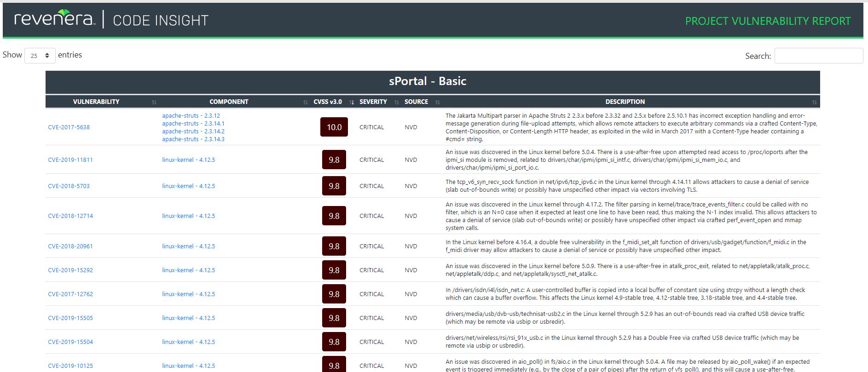The image size is (868, 372).
Task: Open apache-struts - 2.3.14.1 component link
Action: click(193, 124)
